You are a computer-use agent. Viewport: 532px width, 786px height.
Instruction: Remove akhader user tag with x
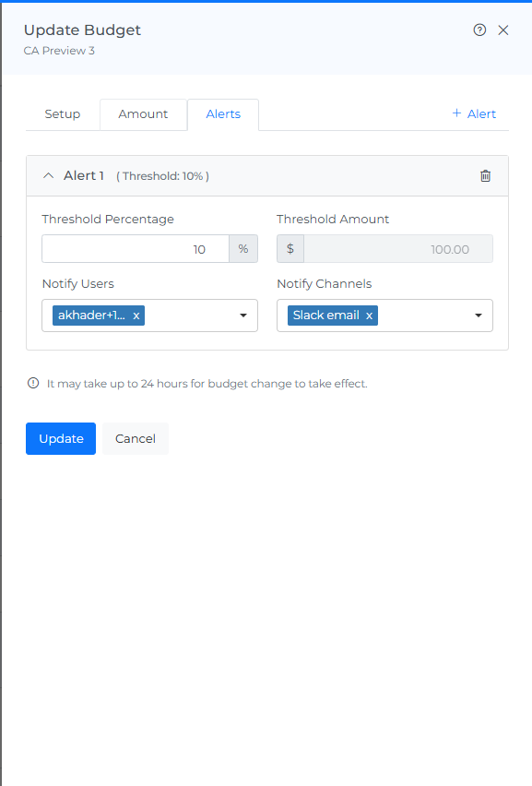pyautogui.click(x=136, y=316)
